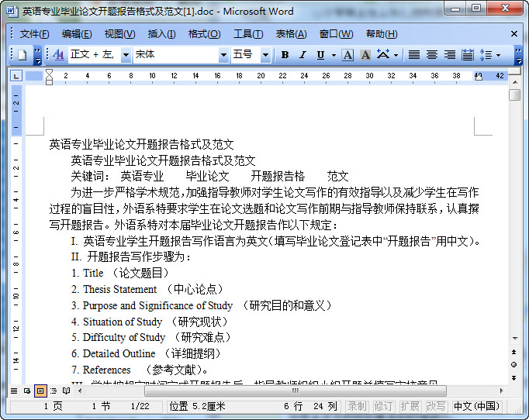Click the vertical scroll up arrow
This screenshot has height=420, width=529.
click(x=515, y=82)
